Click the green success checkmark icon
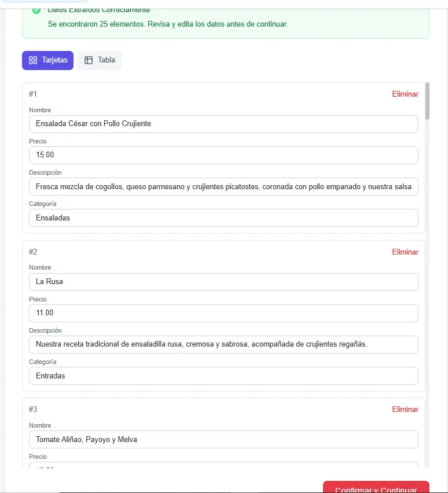Screen dimensions: 448x493 click(x=36, y=10)
